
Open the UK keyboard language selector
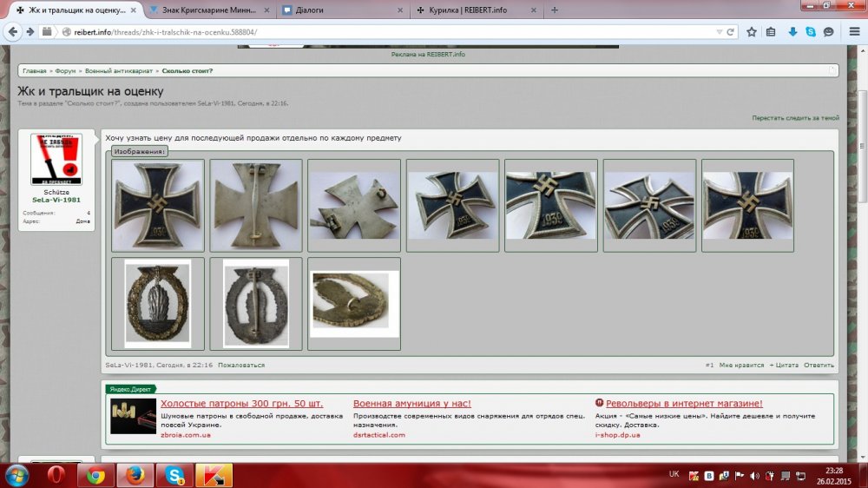click(674, 475)
